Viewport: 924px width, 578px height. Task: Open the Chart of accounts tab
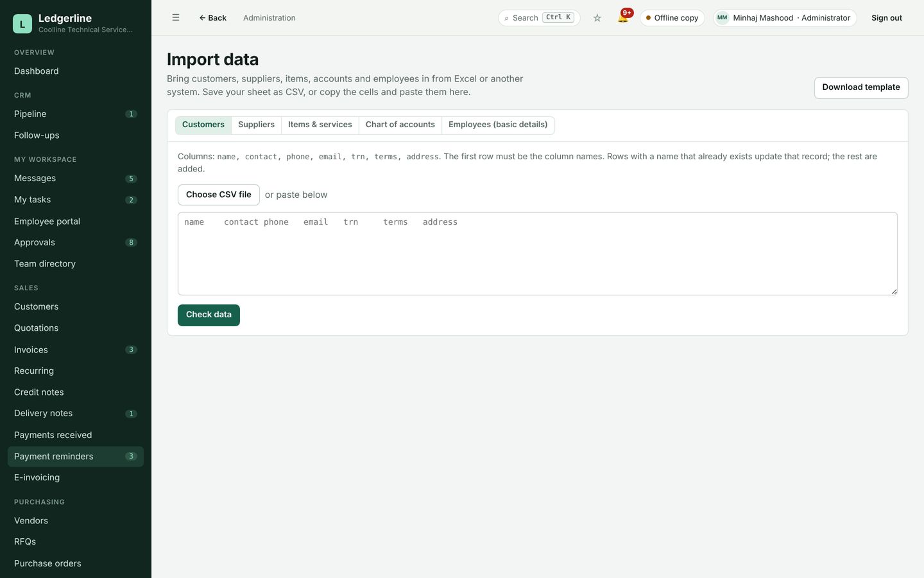[400, 125]
